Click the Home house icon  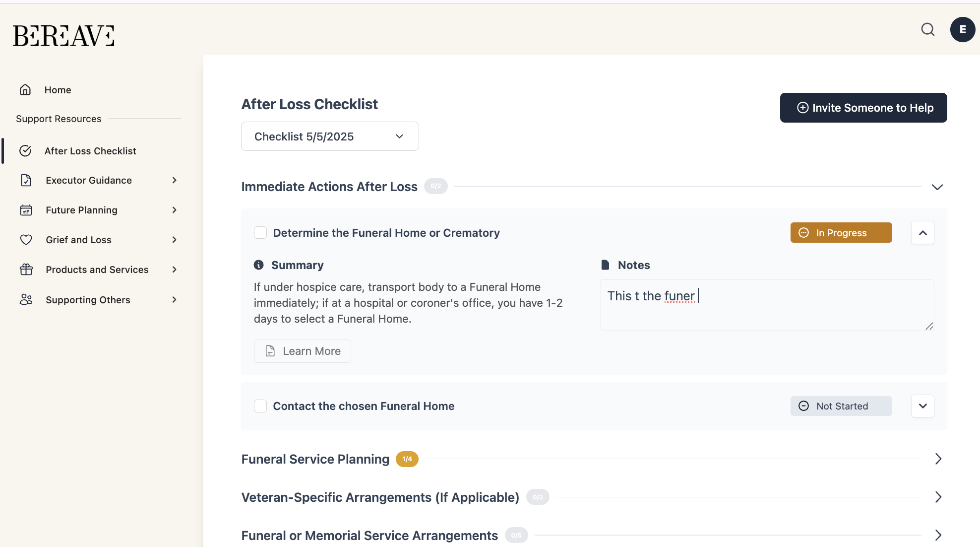pos(25,90)
